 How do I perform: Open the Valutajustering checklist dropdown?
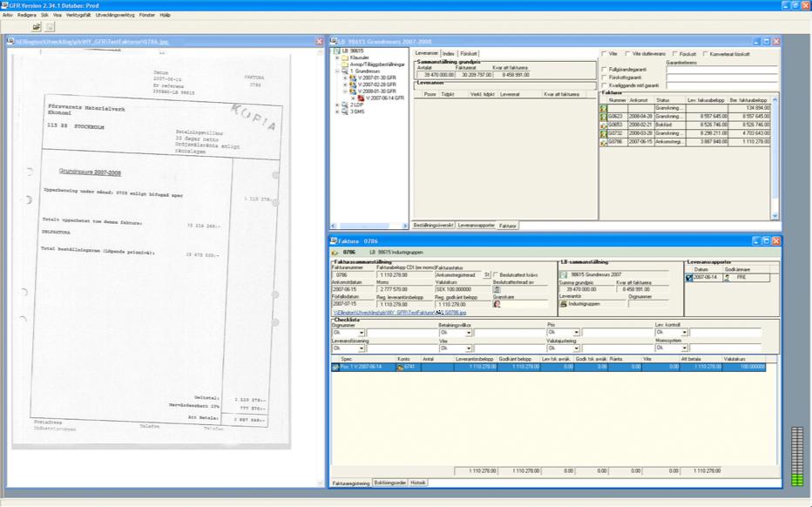click(577, 348)
